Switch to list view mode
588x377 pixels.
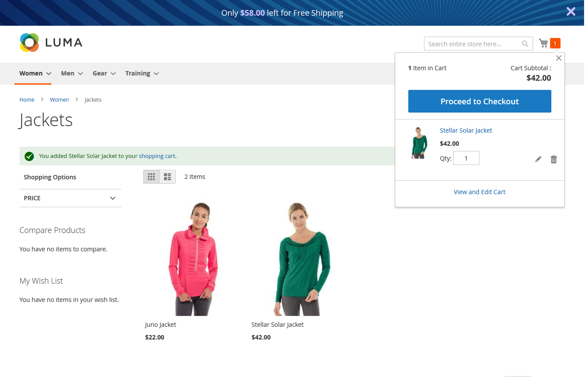pos(168,177)
